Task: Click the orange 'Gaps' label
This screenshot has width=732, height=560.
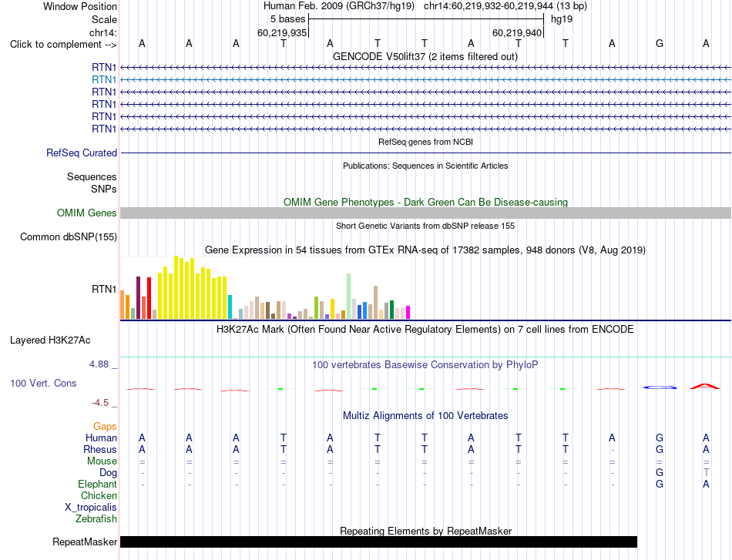Action: (x=105, y=427)
